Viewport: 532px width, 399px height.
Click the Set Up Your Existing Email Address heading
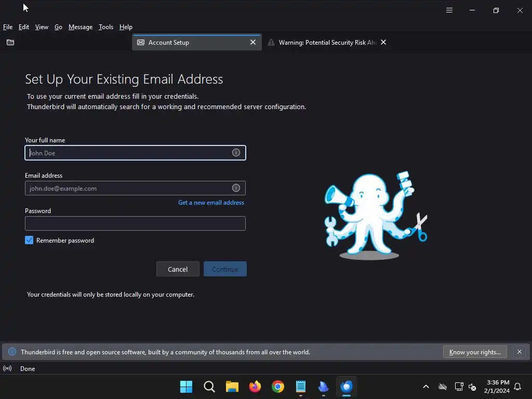(x=124, y=79)
